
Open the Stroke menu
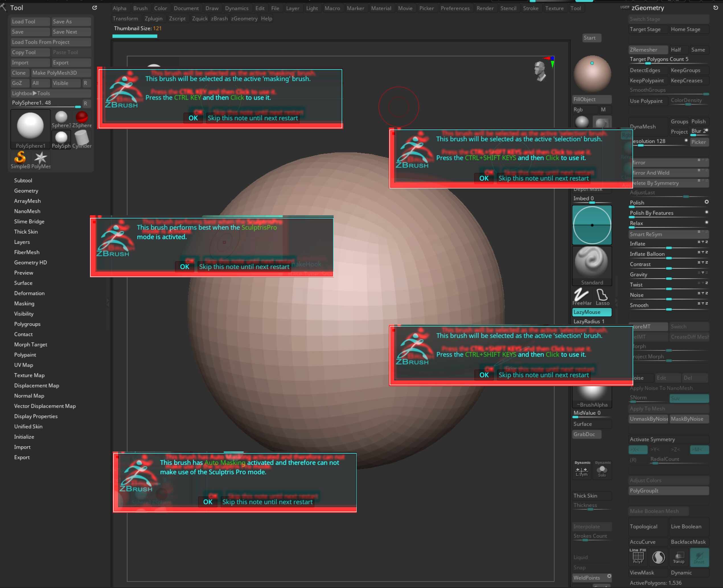coord(530,8)
